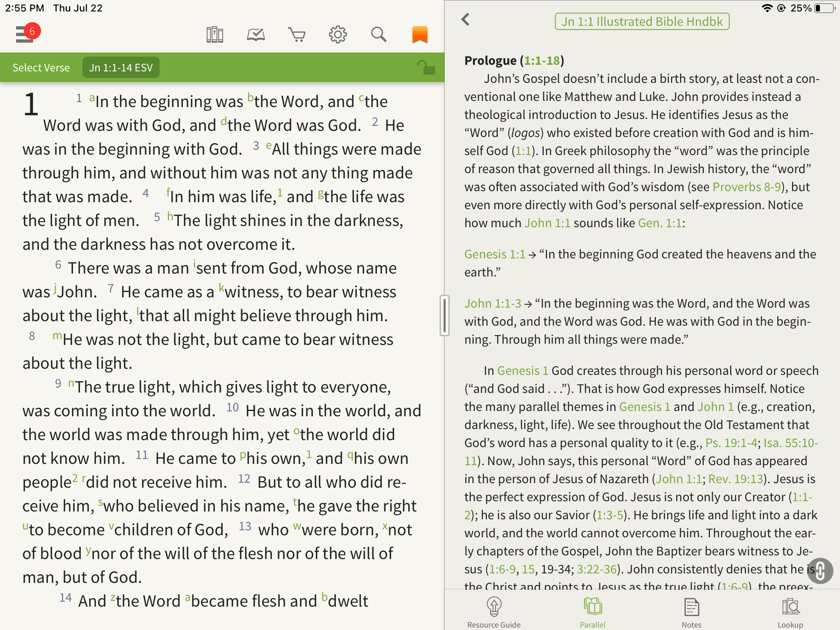Open the Isa. 55:10-11 reference link
Viewport: 840px width, 630px height.
click(791, 443)
